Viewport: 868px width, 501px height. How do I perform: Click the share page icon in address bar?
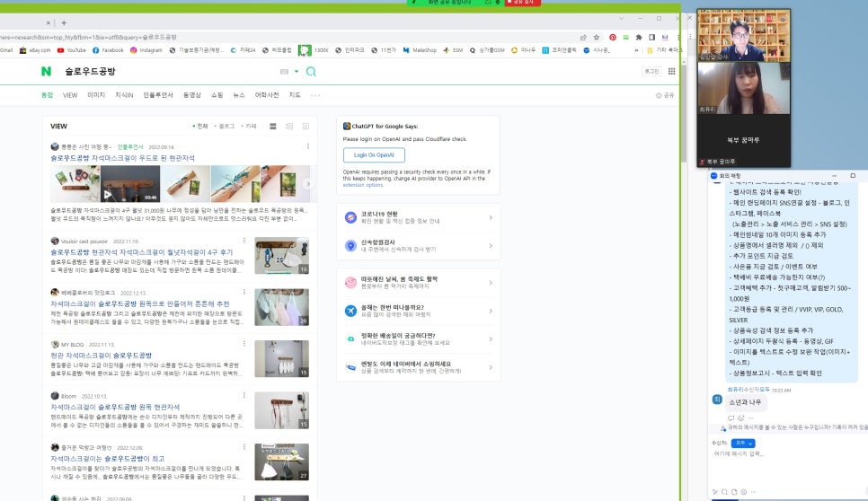click(583, 37)
